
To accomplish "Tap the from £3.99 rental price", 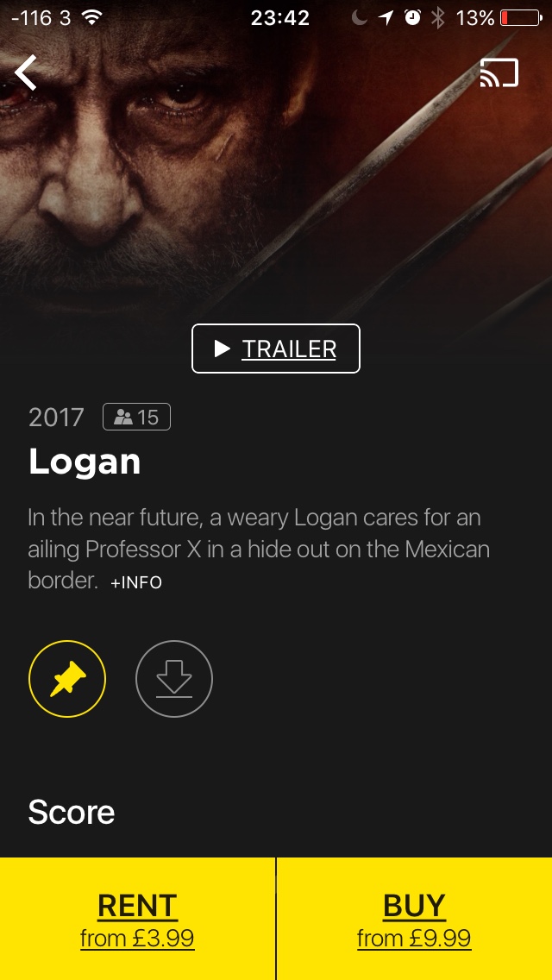I will pyautogui.click(x=137, y=938).
